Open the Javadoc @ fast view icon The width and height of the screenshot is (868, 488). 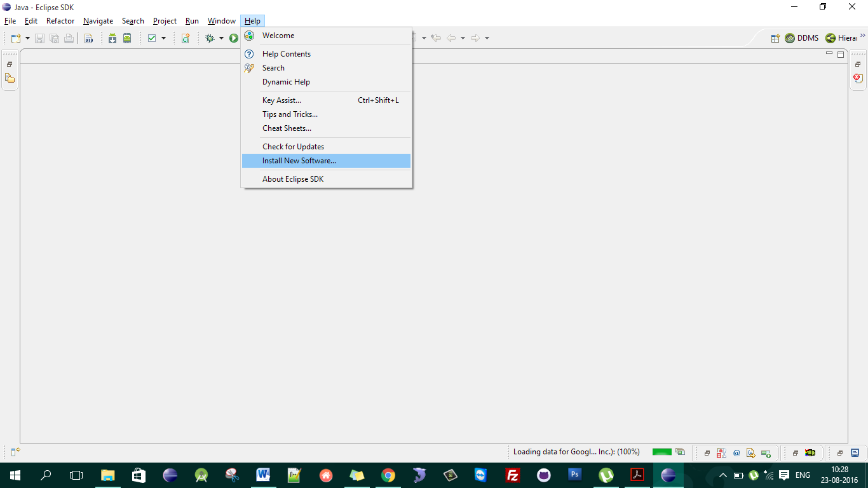coord(736,453)
